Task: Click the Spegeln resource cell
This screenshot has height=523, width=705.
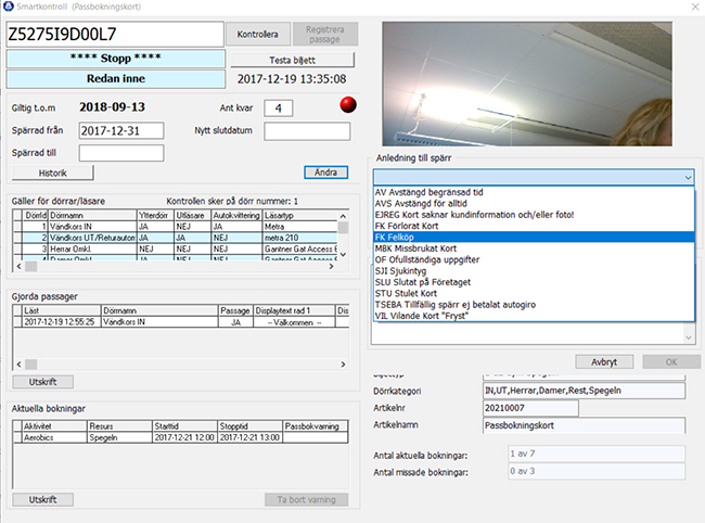Action: click(120, 438)
